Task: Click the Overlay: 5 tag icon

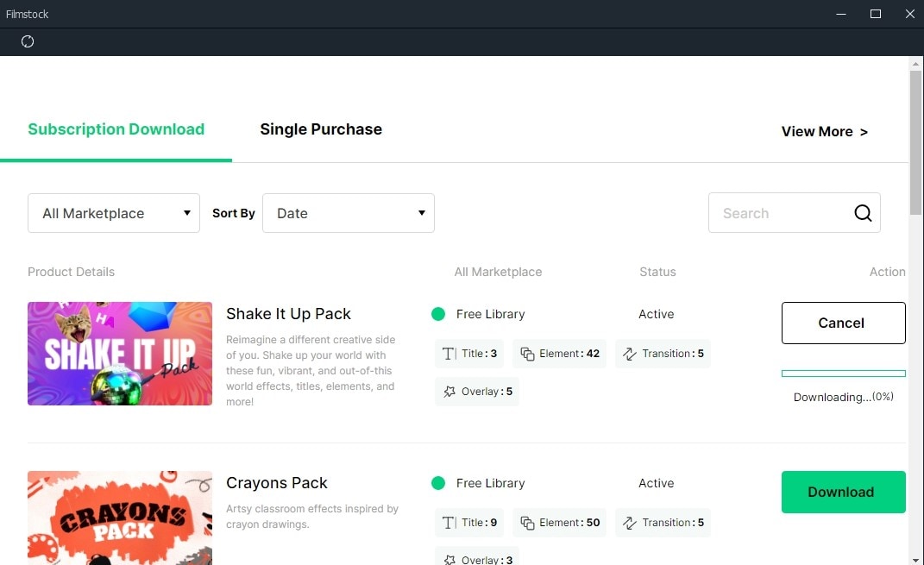Action: click(x=449, y=392)
